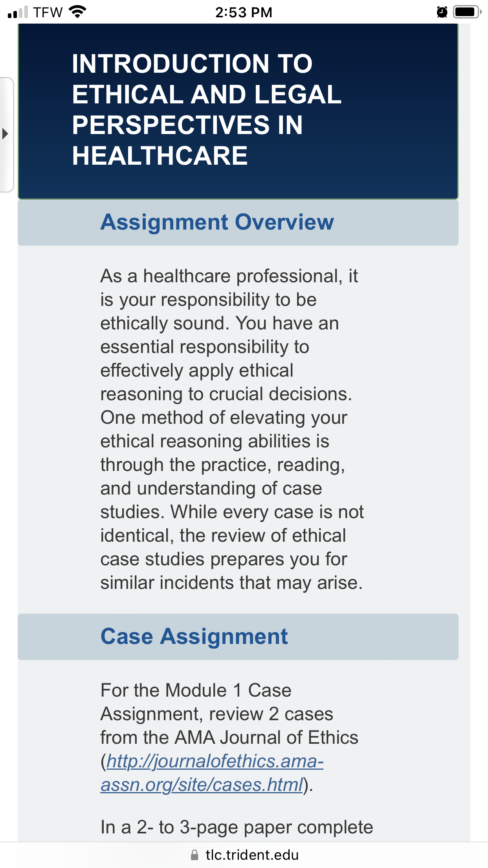The width and height of the screenshot is (488, 868).
Task: Tap the alarm clock status icon
Action: click(x=442, y=12)
